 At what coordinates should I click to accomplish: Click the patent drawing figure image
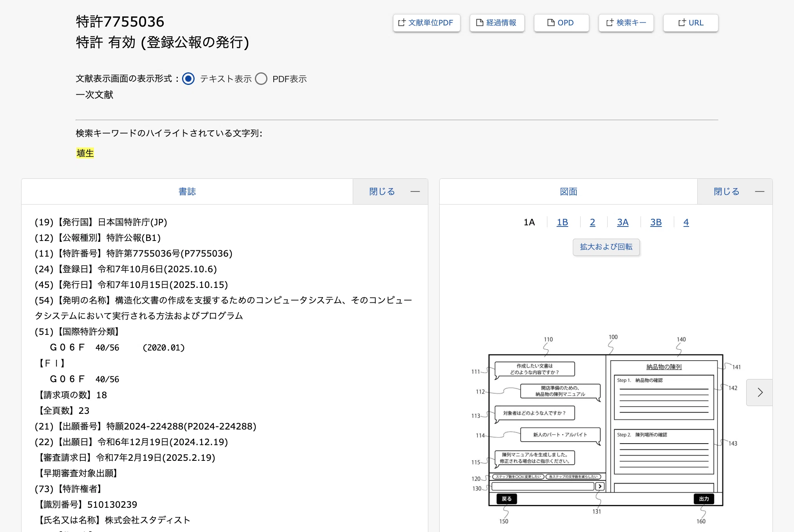coord(606,430)
